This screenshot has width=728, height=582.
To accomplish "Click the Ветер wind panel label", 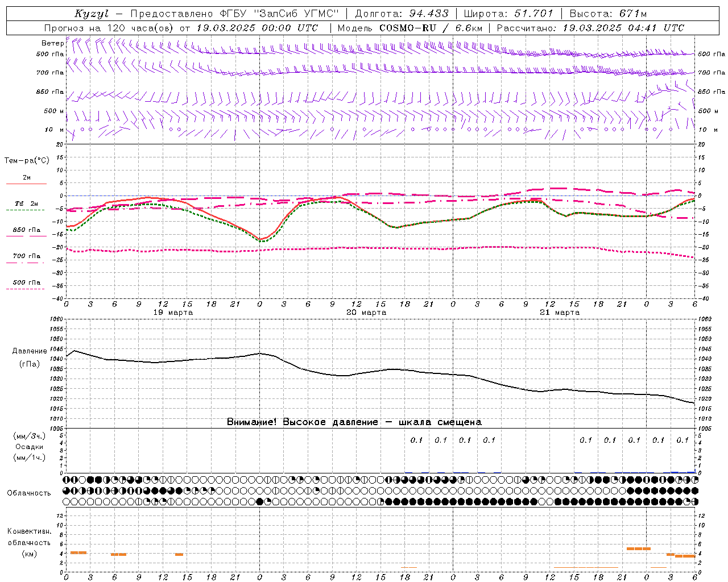I will 52,43.
